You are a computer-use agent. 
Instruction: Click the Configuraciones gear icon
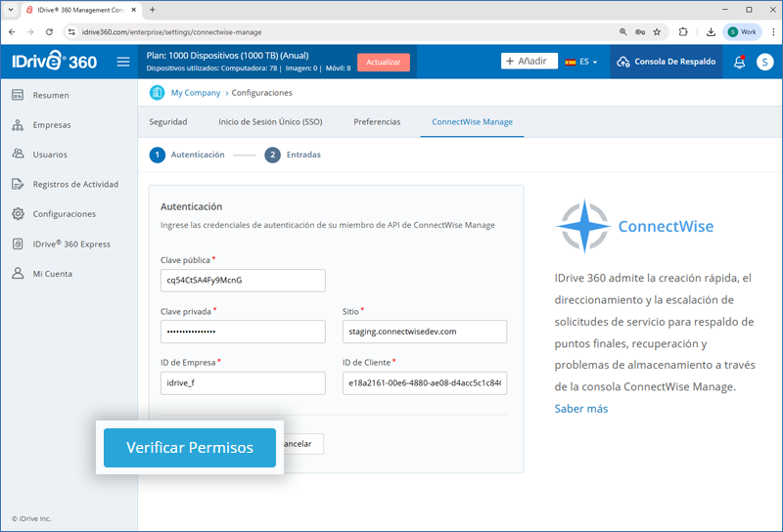click(x=18, y=213)
